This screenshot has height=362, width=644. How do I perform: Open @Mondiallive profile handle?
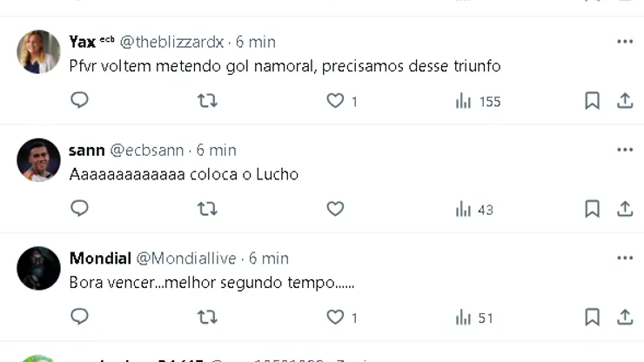(x=187, y=258)
